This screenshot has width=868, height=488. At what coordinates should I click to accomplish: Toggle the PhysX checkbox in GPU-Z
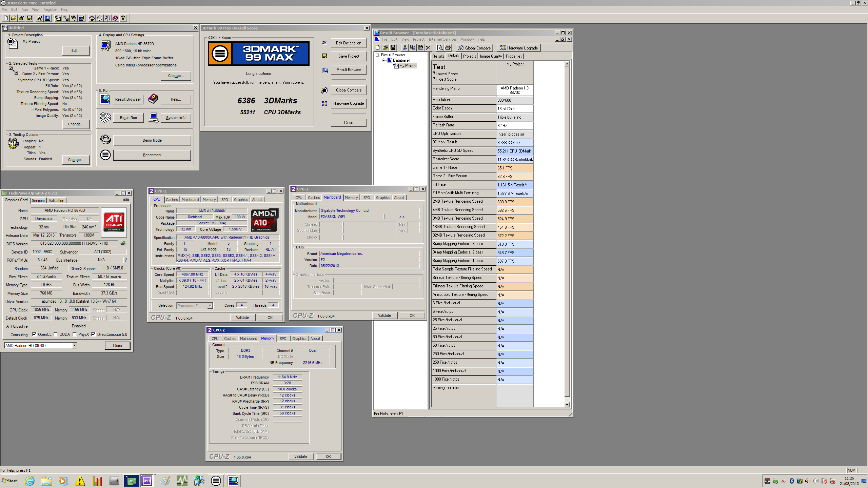(75, 334)
